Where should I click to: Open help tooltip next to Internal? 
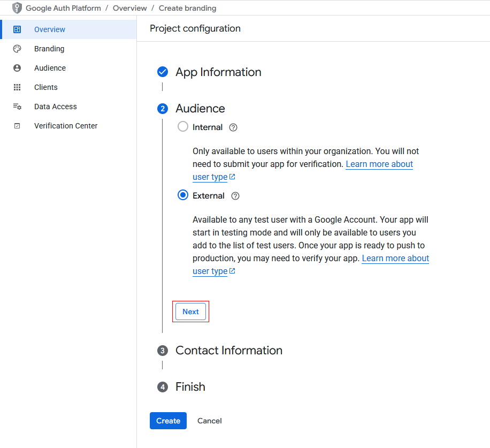233,127
